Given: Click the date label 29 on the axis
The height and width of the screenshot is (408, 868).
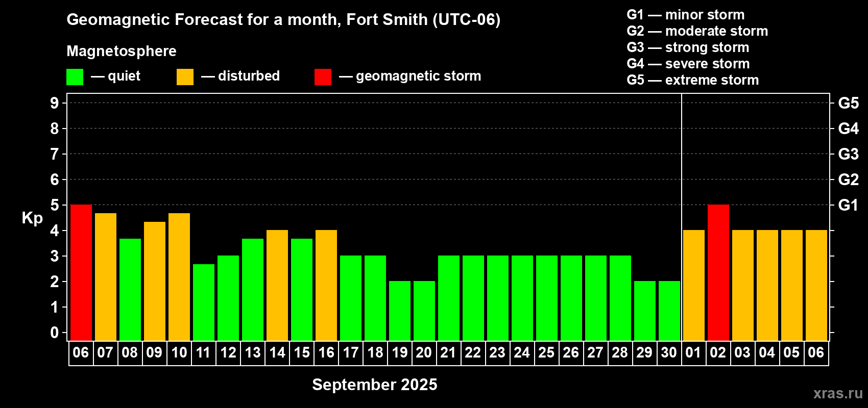Looking at the screenshot, I should point(645,352).
